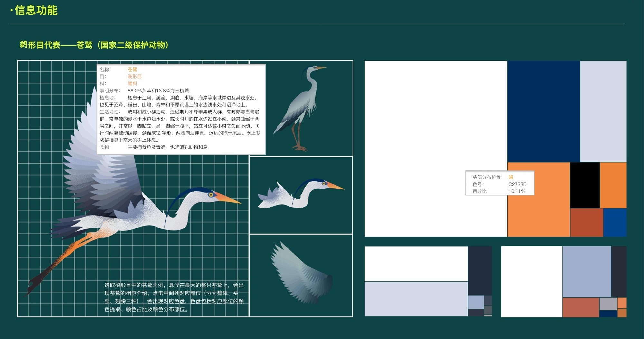
Task: Click the large white block in top treemap
Action: (x=435, y=129)
